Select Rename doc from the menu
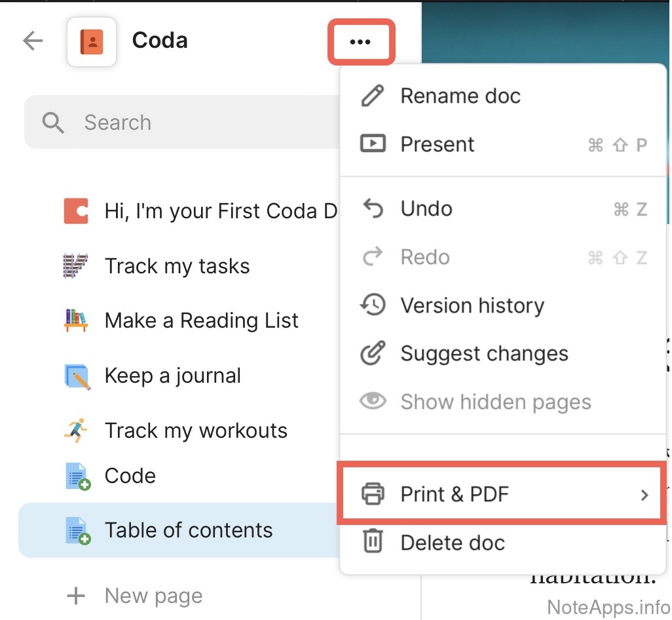Image resolution: width=672 pixels, height=620 pixels. (460, 96)
